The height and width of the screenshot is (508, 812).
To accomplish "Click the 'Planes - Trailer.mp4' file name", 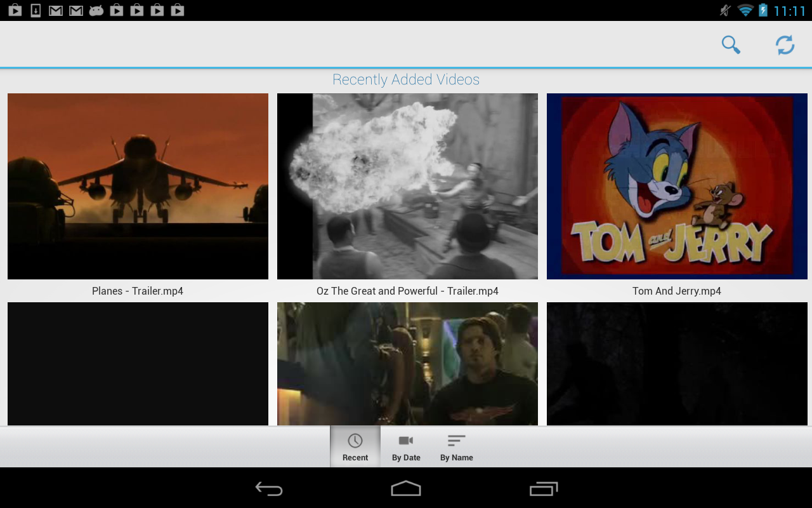I will 138,291.
